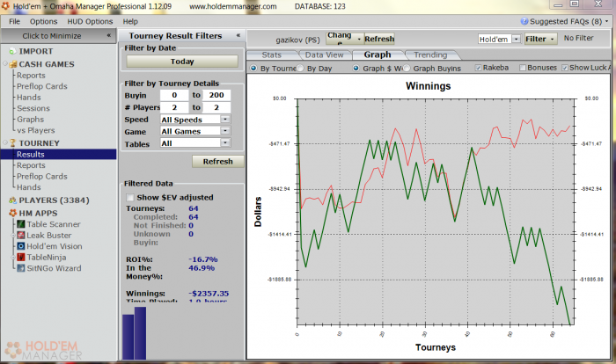
Task: Open cash games Sessions
Action: [33, 108]
